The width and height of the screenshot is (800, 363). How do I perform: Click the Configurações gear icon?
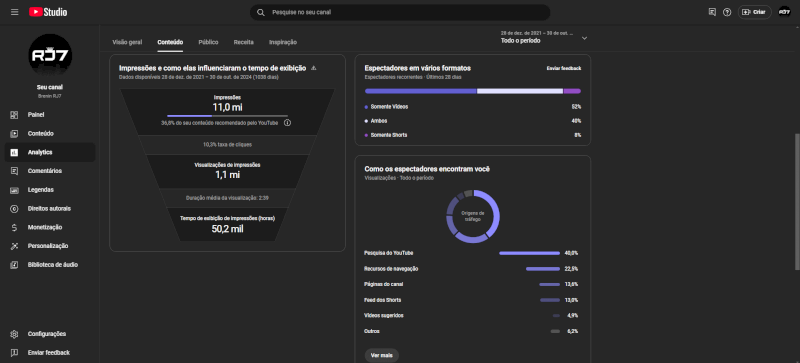click(14, 334)
